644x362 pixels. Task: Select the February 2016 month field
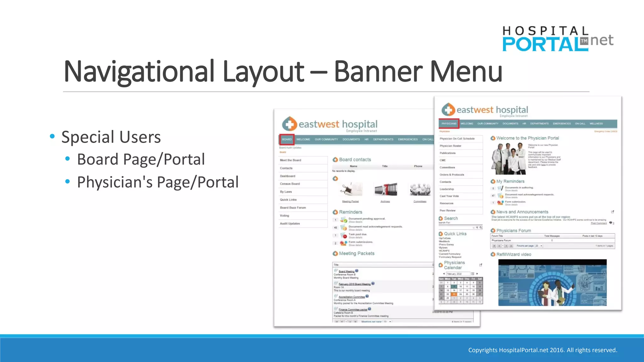coord(458,274)
